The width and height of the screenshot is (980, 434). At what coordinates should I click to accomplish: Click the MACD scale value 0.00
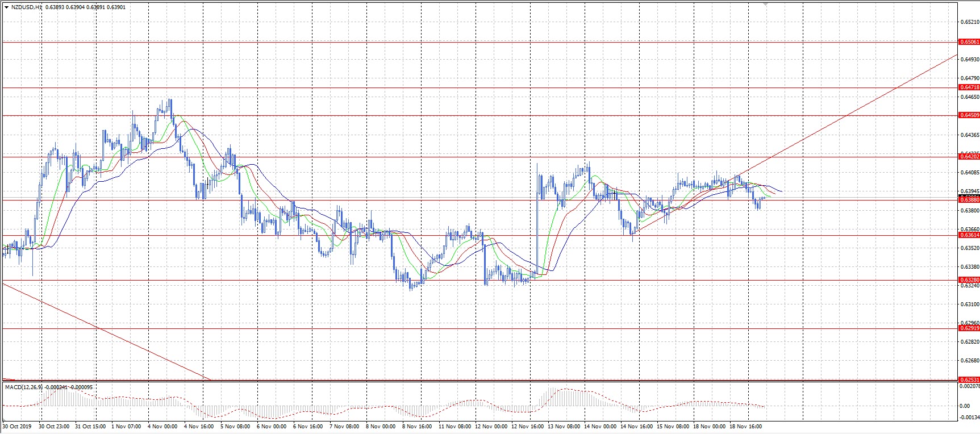coord(965,406)
